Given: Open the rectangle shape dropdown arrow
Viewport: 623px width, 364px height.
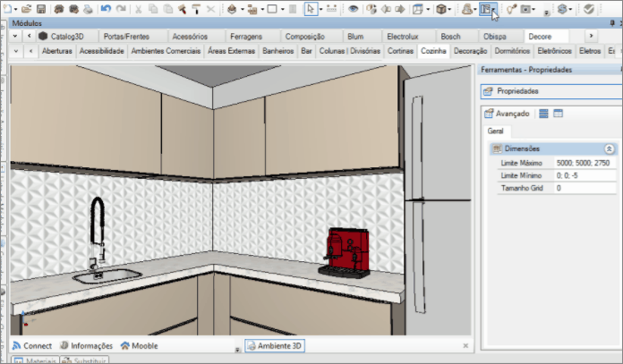Looking at the screenshot, I should coord(282,9).
